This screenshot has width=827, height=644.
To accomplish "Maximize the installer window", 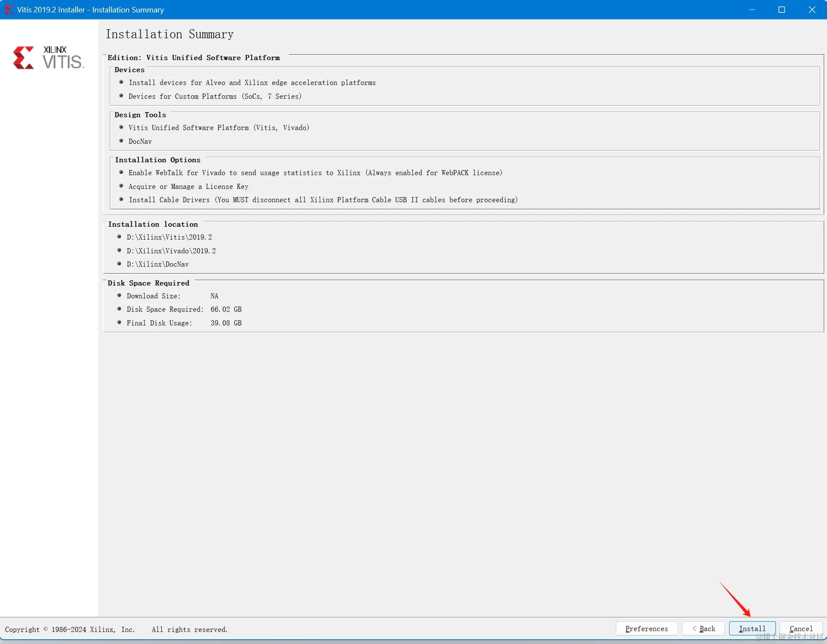I will (782, 9).
